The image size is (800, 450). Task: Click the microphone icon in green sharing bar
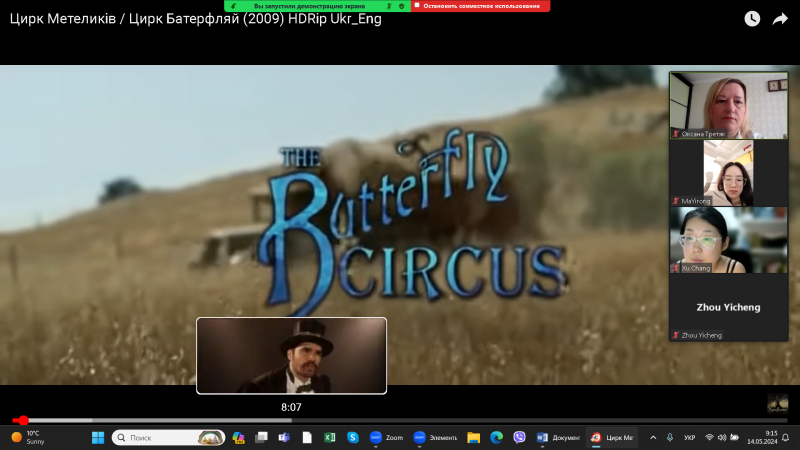tap(389, 6)
